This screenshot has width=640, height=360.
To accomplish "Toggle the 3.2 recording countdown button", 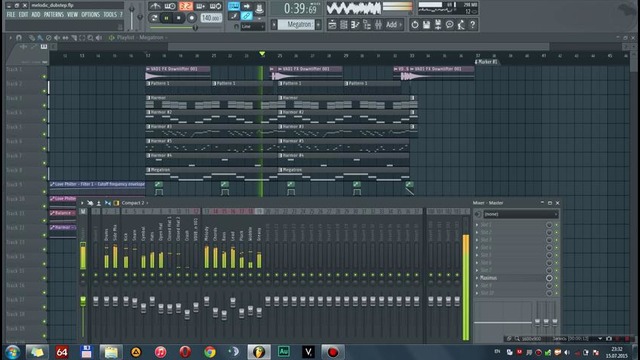I will click(185, 6).
